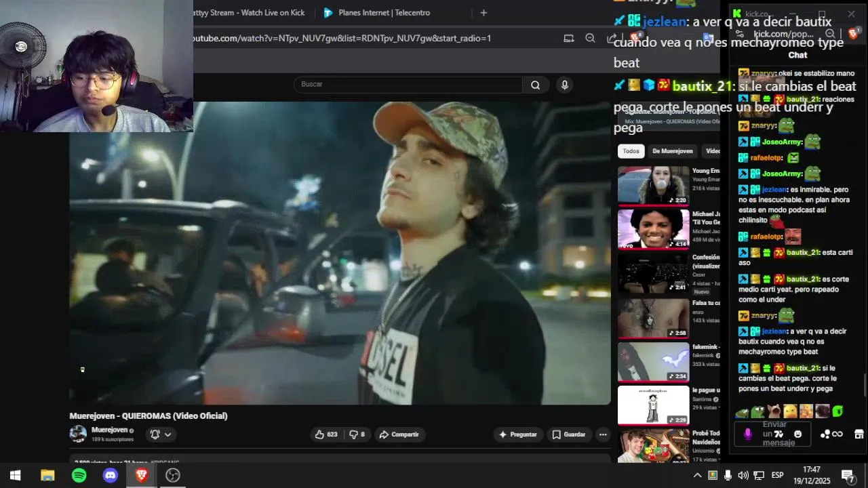Open the Probé Todo Navideño video thumbnail

[653, 446]
